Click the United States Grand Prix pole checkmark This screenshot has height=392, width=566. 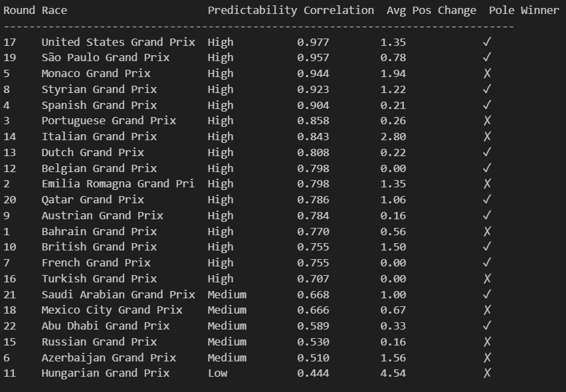pyautogui.click(x=487, y=42)
